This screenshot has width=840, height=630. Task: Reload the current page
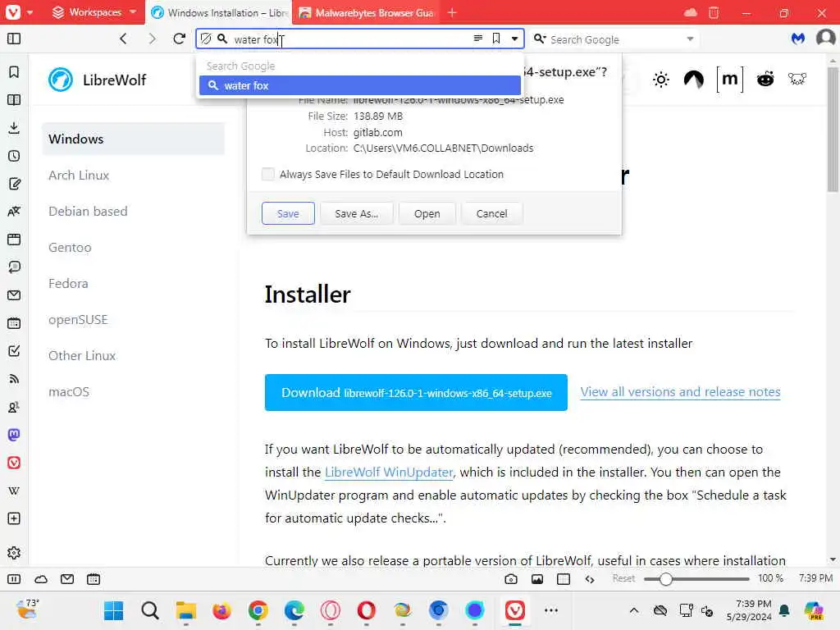pyautogui.click(x=180, y=39)
